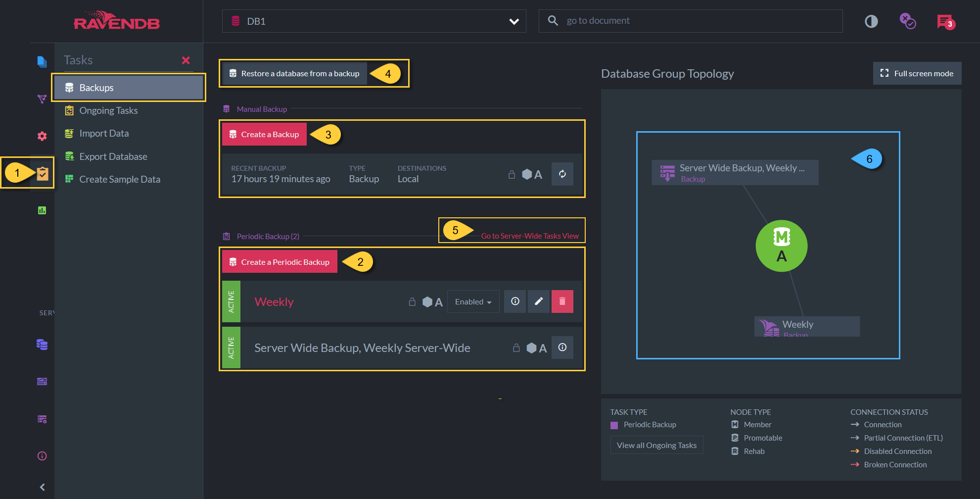Show details of the Weekly backup task
The image size is (980, 499).
(x=515, y=301)
